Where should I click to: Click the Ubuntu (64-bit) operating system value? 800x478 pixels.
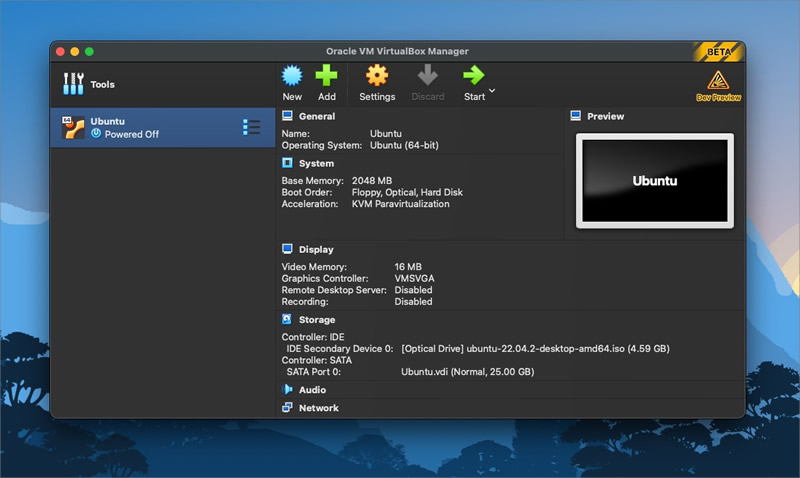pos(404,145)
